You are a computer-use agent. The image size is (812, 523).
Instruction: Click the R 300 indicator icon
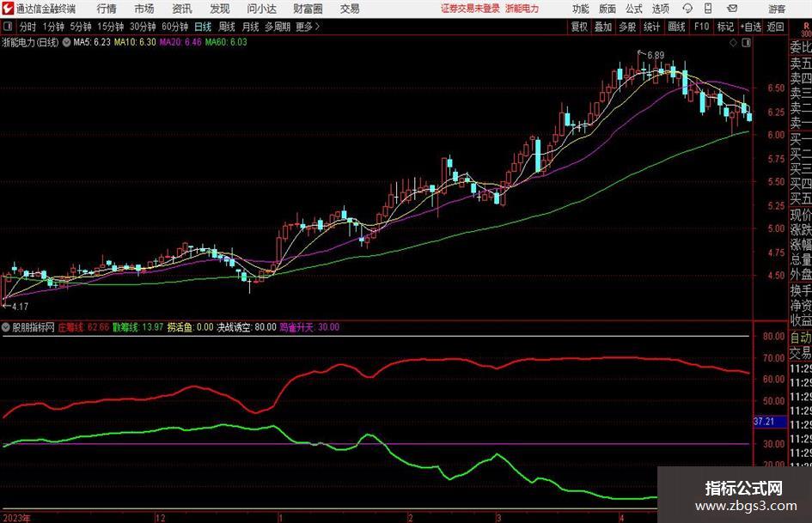[806, 29]
